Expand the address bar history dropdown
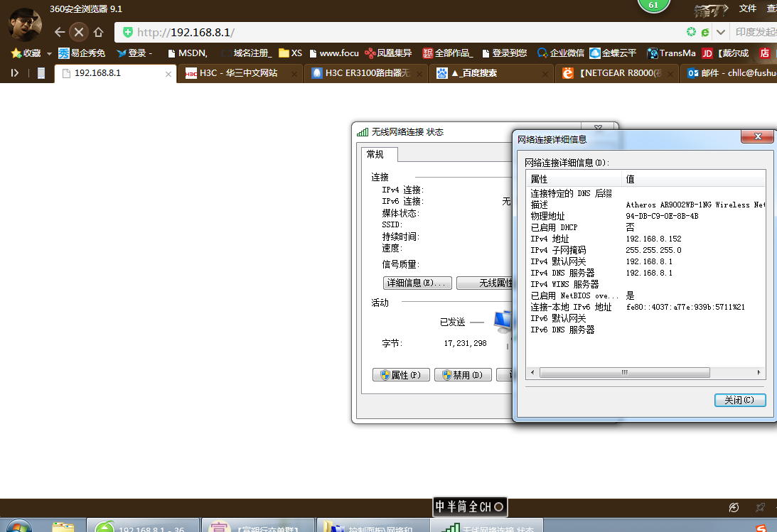 pyautogui.click(x=721, y=32)
